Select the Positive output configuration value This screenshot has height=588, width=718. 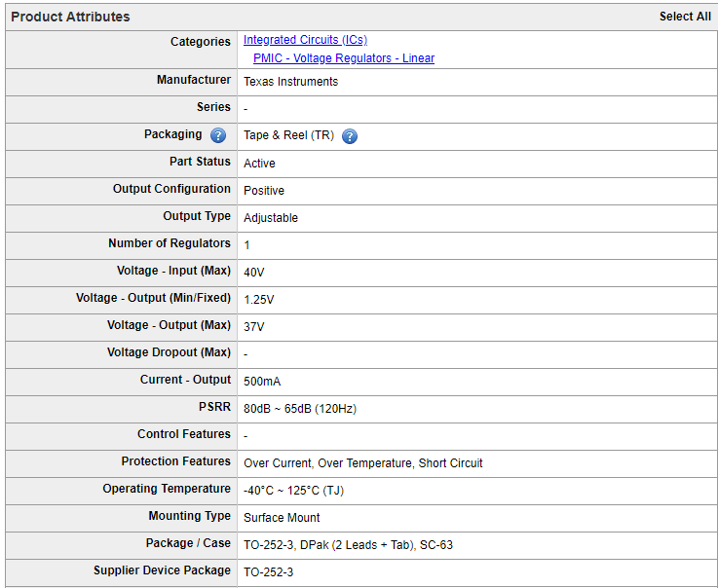[264, 191]
